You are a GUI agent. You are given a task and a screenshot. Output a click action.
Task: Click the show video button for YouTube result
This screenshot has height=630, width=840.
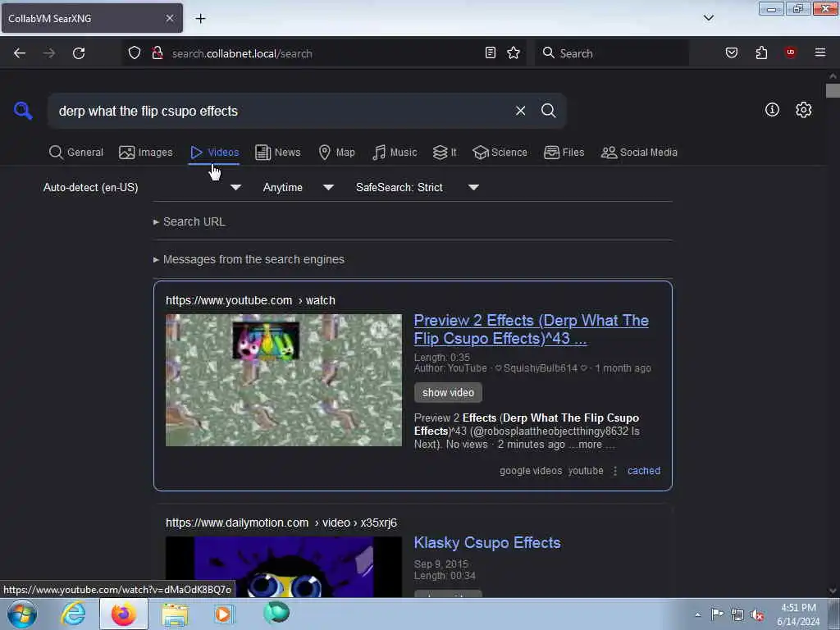(x=448, y=393)
